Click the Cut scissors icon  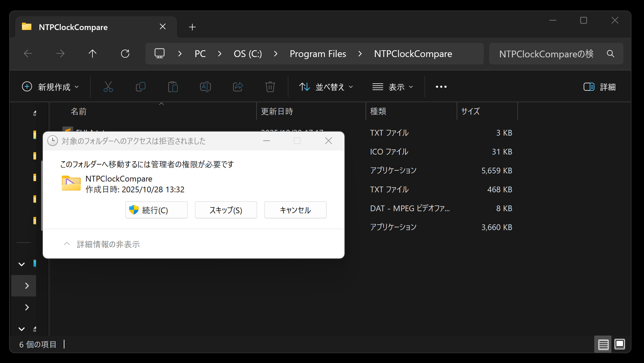pyautogui.click(x=108, y=87)
